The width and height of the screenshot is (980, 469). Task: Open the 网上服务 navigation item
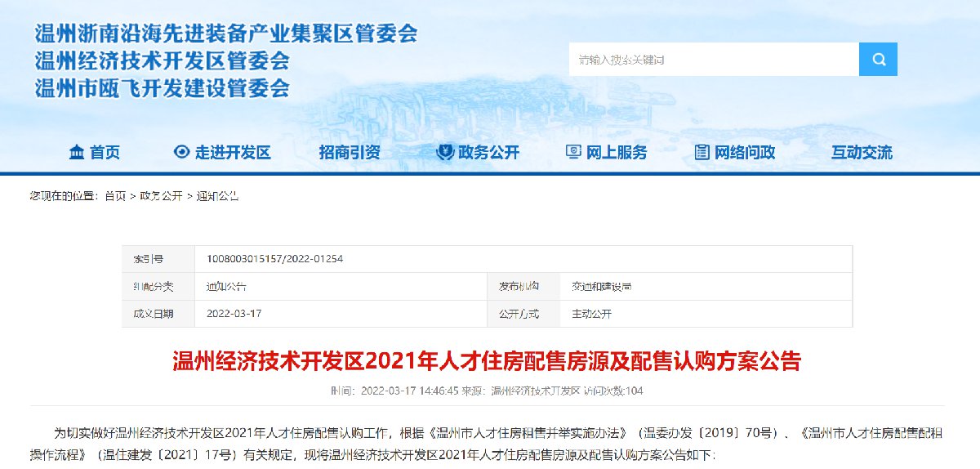[x=617, y=152]
